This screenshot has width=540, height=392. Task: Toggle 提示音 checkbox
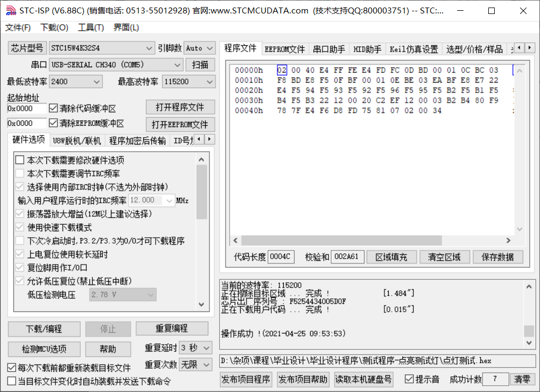409,379
